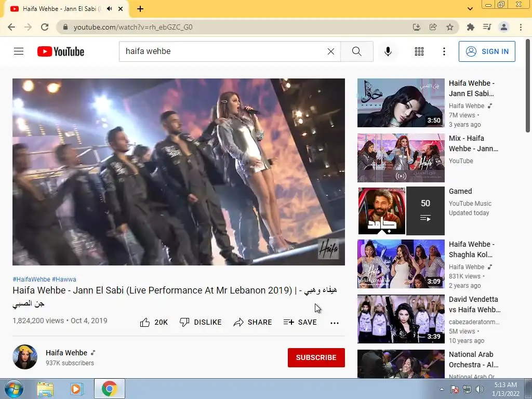
Task: Open Chrome profile avatar icon
Action: click(503, 27)
